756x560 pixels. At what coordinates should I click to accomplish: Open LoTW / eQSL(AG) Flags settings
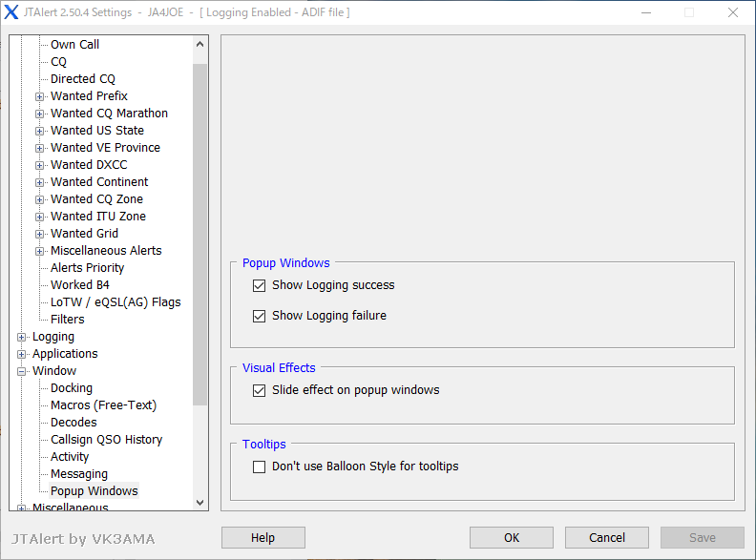click(x=115, y=302)
